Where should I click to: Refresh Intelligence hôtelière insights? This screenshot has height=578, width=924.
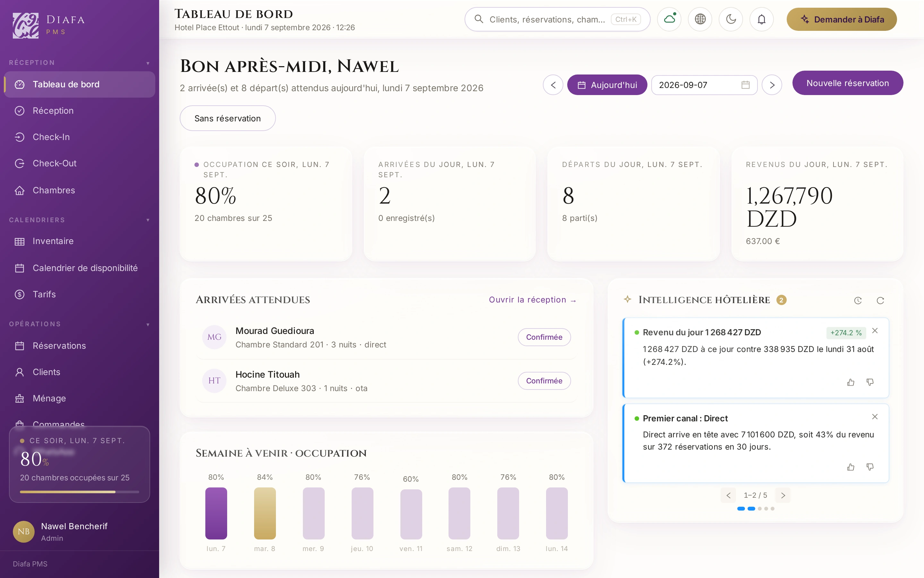pyautogui.click(x=880, y=301)
